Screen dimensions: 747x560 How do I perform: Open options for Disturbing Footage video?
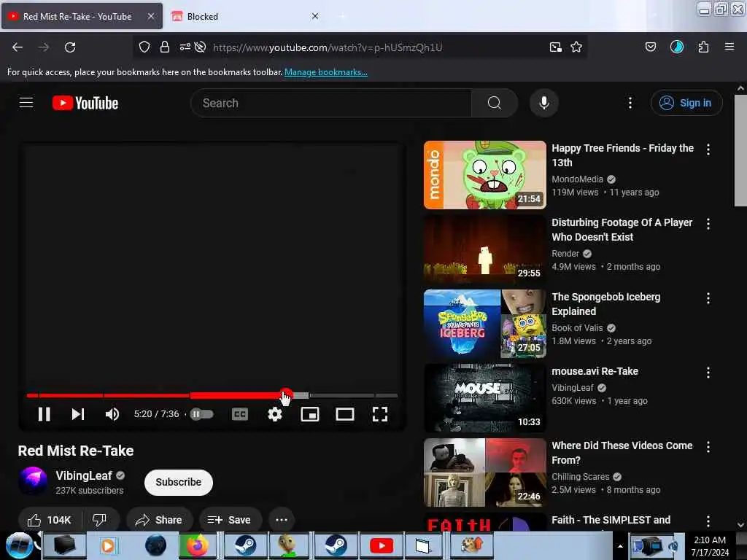point(708,223)
